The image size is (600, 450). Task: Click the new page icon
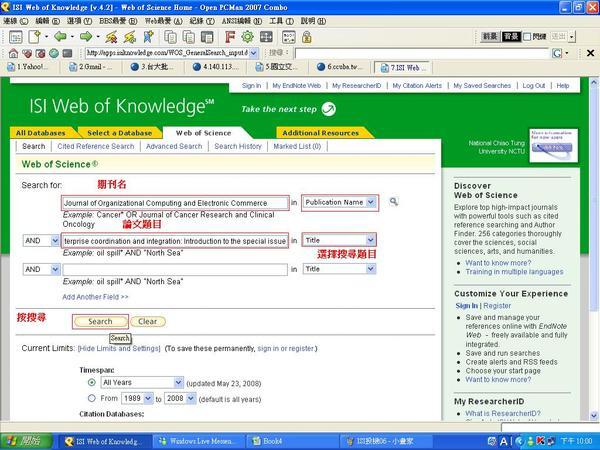(34, 37)
